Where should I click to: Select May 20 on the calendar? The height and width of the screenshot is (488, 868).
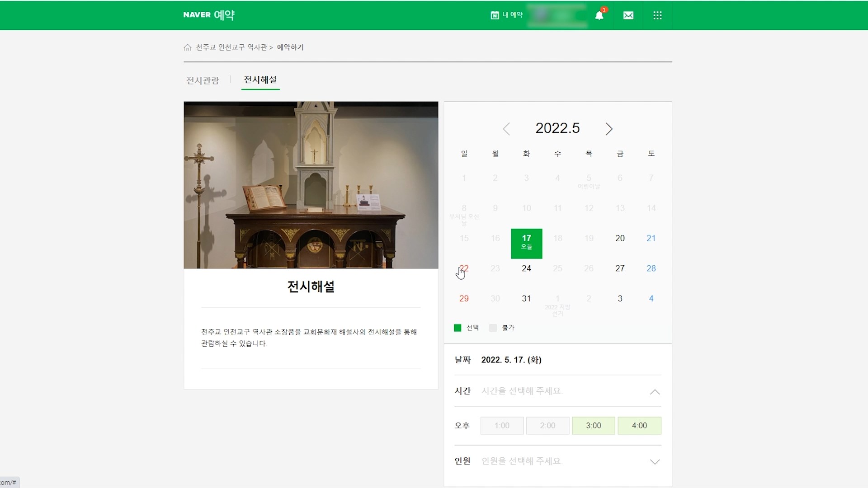point(620,239)
